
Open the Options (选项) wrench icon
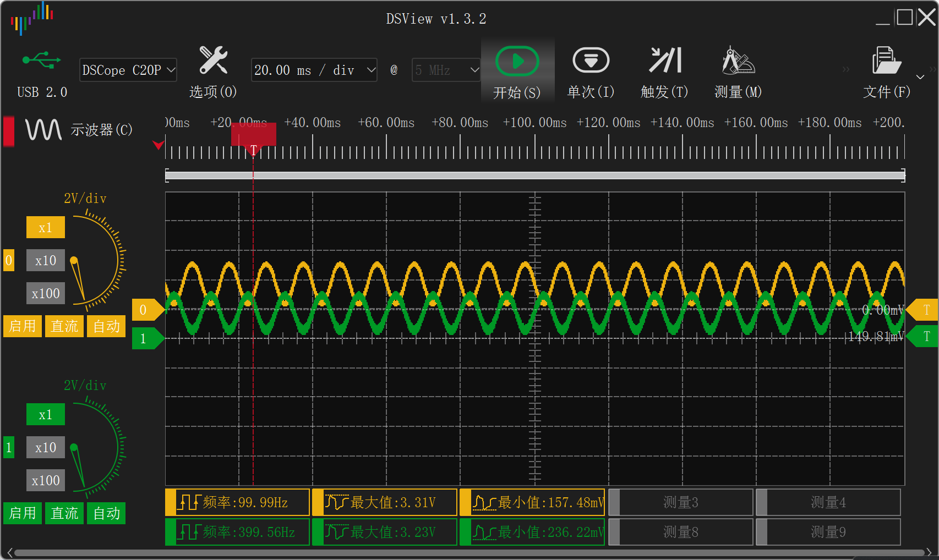click(213, 59)
